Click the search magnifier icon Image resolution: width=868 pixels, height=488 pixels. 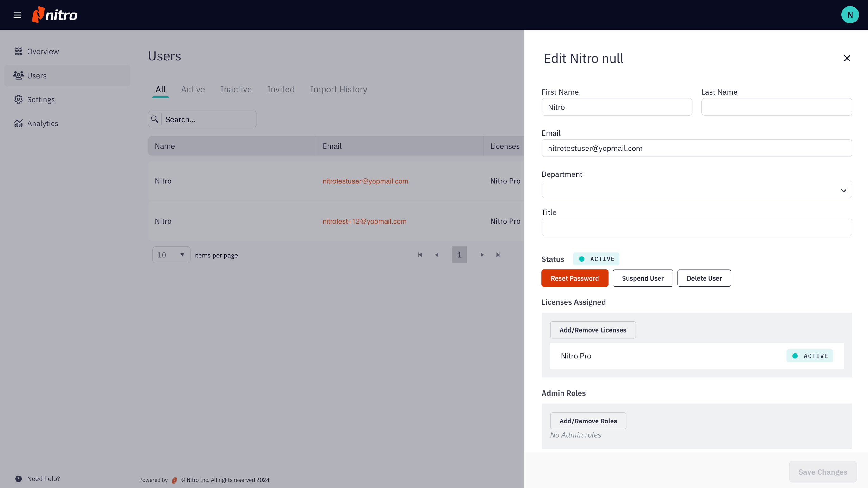pos(155,119)
